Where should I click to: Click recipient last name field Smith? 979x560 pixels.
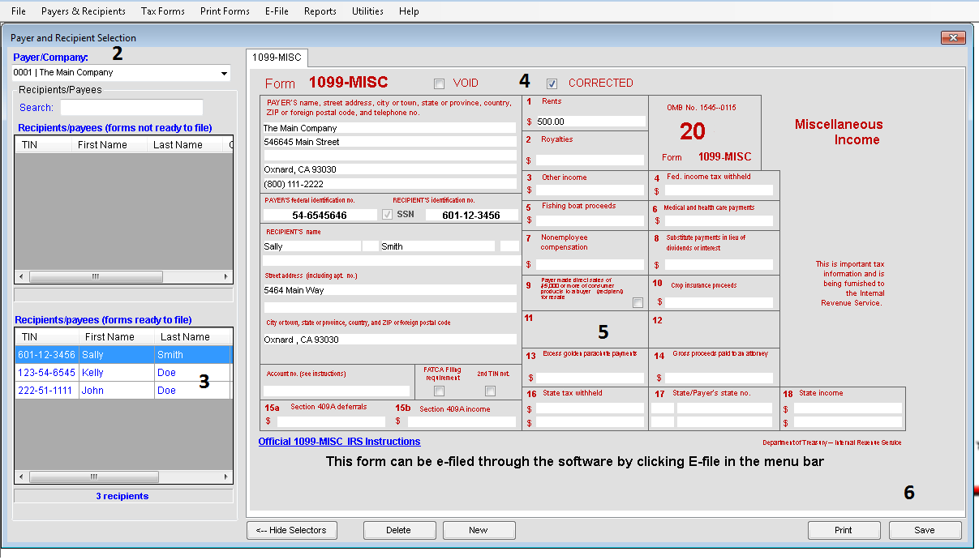(x=437, y=246)
